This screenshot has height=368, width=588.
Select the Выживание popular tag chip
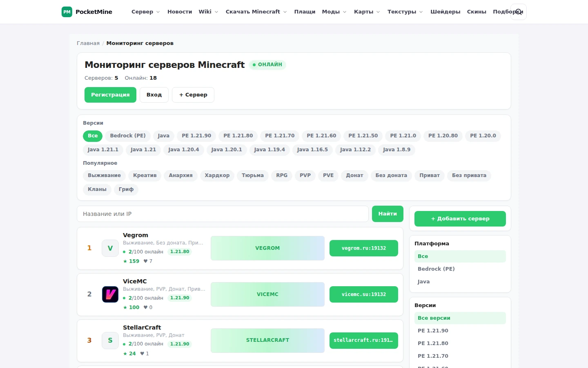104,175
